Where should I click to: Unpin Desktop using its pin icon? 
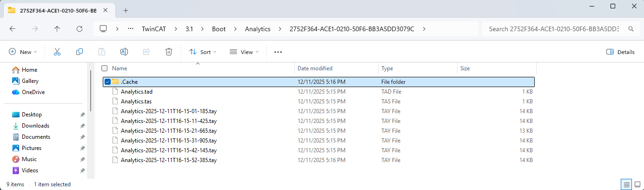tap(82, 115)
